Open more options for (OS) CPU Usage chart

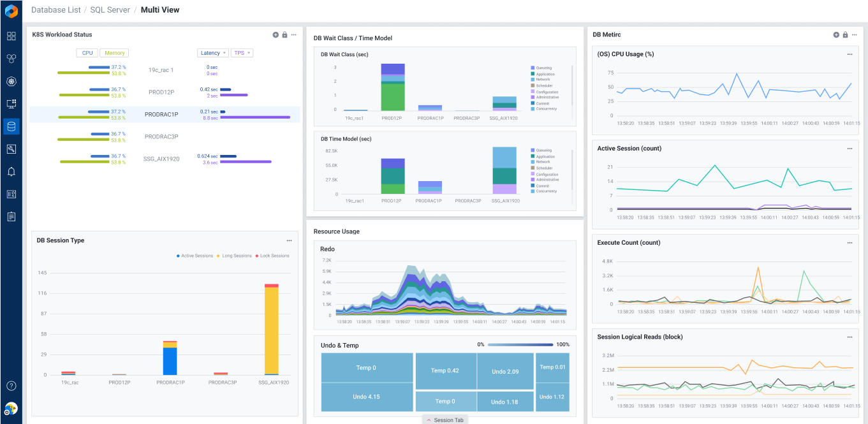(850, 54)
